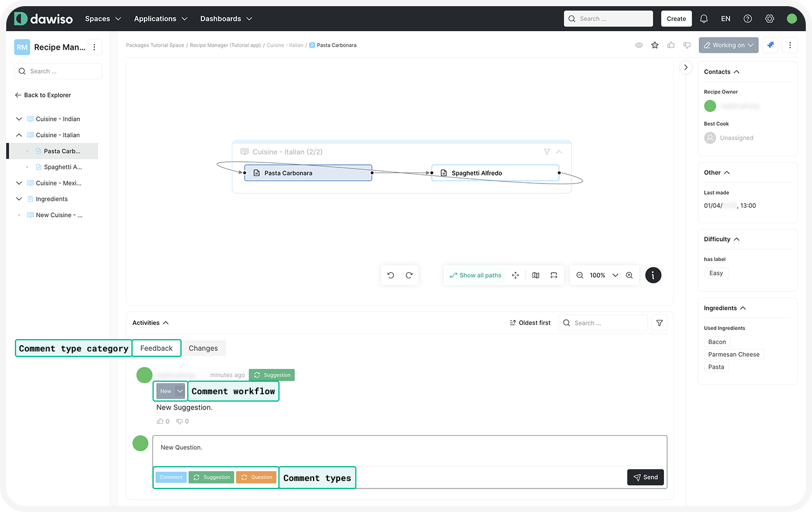Zoom in the diagram with plus magnifier

click(x=629, y=275)
